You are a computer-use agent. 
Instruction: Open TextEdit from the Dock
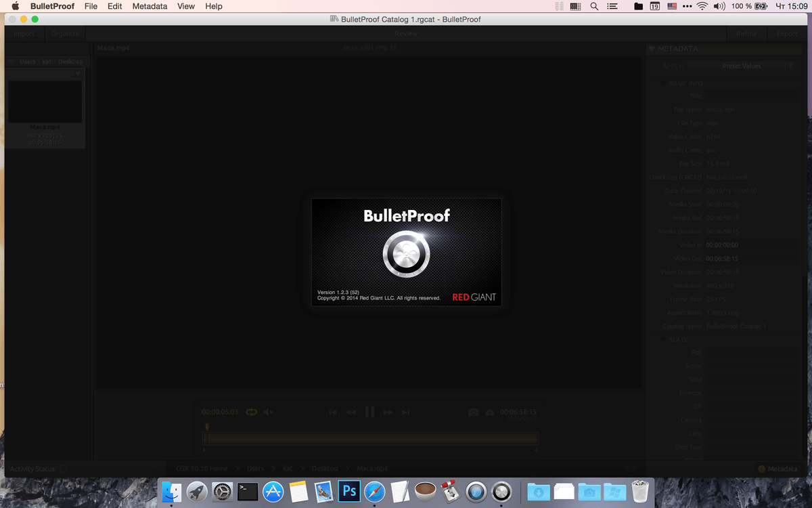(x=400, y=491)
